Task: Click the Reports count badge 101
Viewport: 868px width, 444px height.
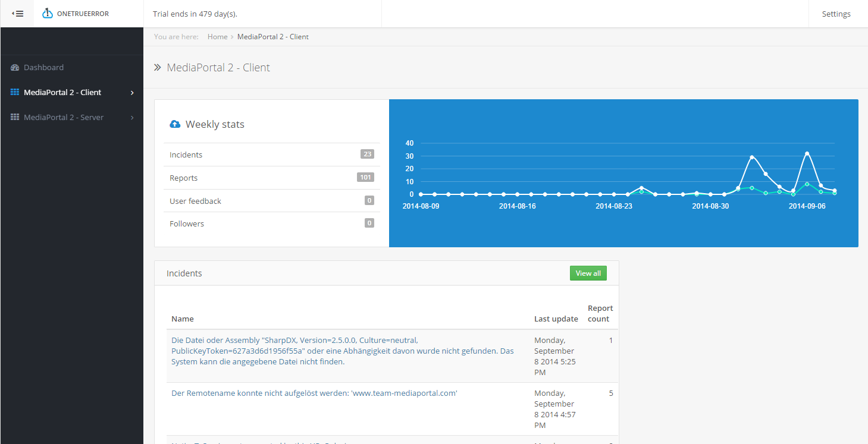Action: 365,177
